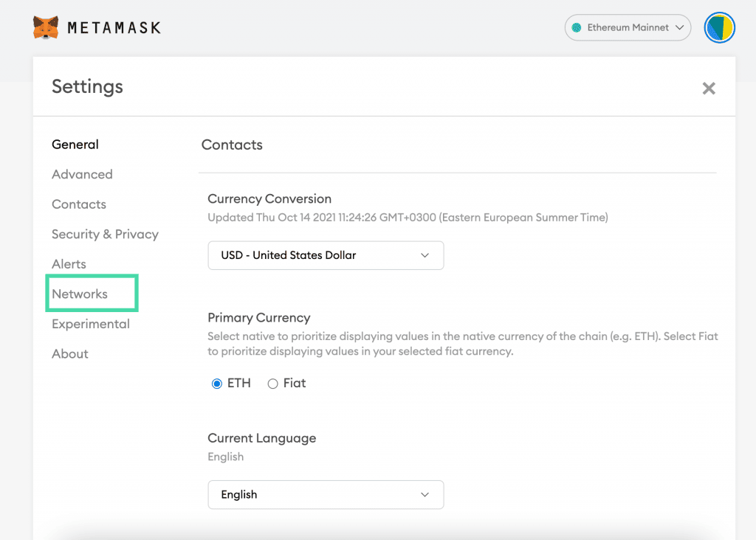
Task: Open the General settings tab
Action: point(75,145)
